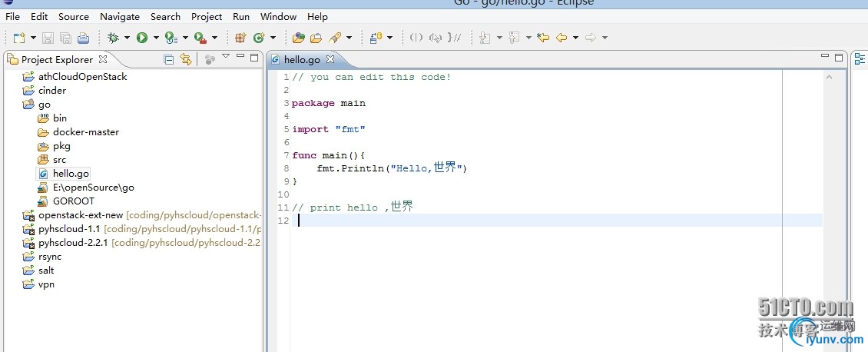Open the Search dropdown arrow
This screenshot has height=352, width=868.
click(349, 38)
